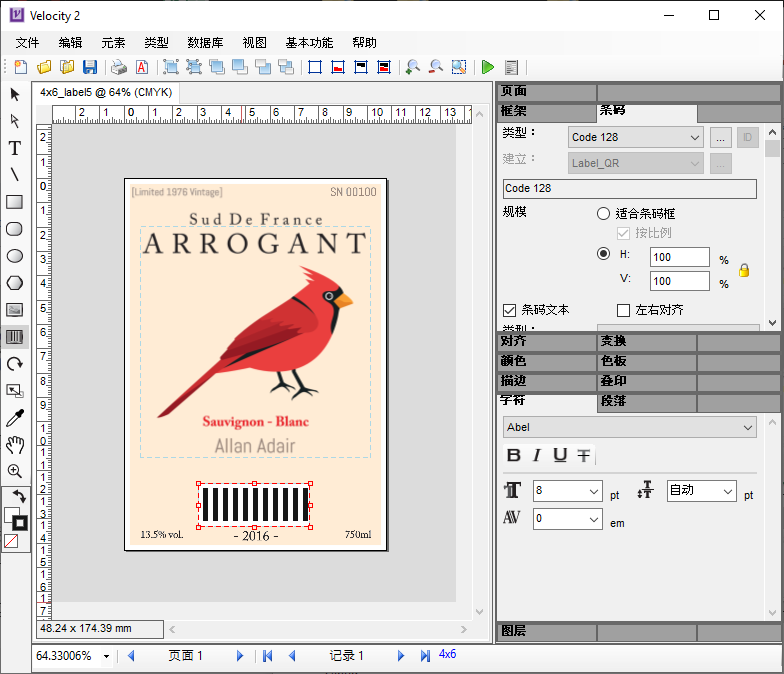Viewport: 784px width, 674px height.
Task: Check the 左右对齐 checkbox
Action: pos(624,310)
